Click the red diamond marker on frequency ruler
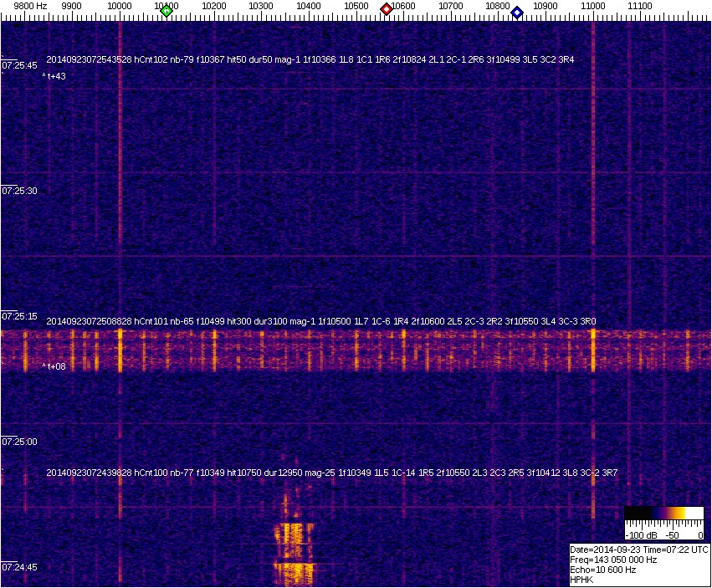This screenshot has width=712, height=588. [387, 9]
